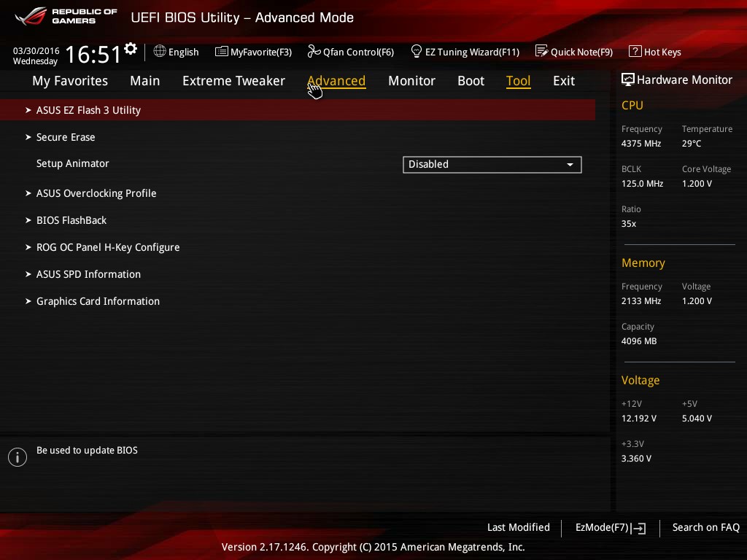The height and width of the screenshot is (560, 747).
Task: Select the Tool tab
Action: pyautogui.click(x=519, y=81)
